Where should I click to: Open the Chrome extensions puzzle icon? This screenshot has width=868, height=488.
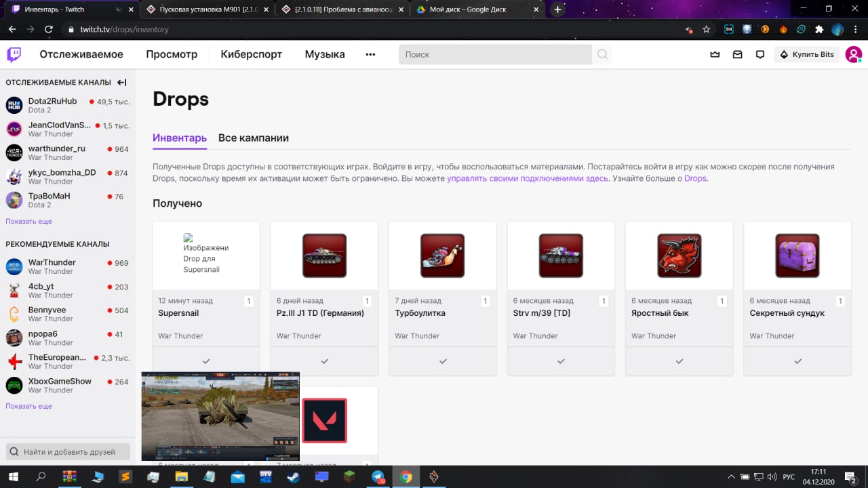click(x=819, y=29)
